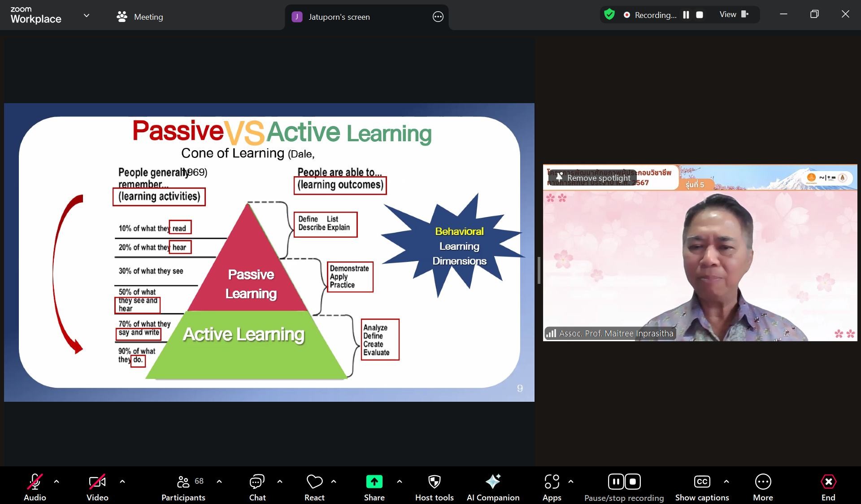The height and width of the screenshot is (504, 861).
Task: Launch AI Companion sparkle icon
Action: click(x=493, y=482)
